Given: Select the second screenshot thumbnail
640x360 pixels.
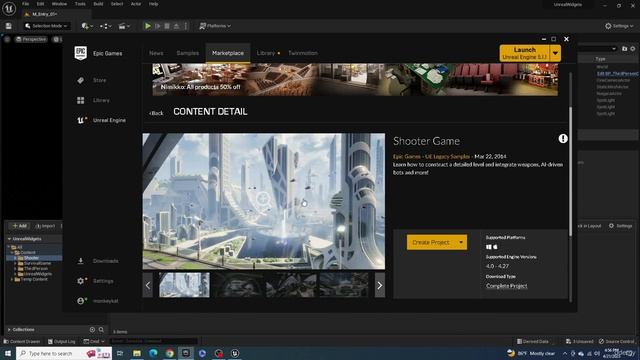Looking at the screenshot, I should coord(238,285).
